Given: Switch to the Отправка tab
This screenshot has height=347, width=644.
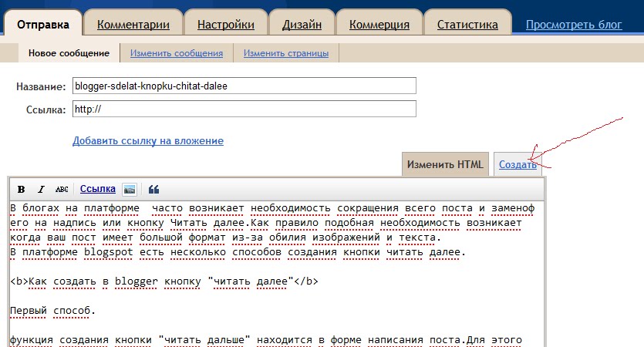Looking at the screenshot, I should 43,25.
